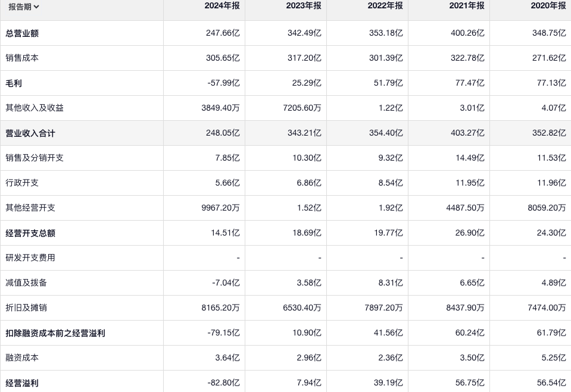Select the 折旧及摊销 row label

click(26, 308)
